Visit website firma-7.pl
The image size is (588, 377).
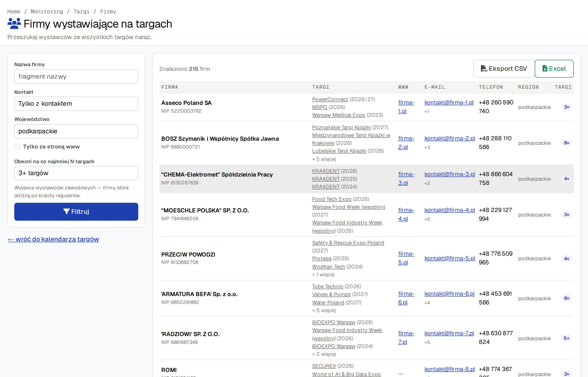[406, 338]
